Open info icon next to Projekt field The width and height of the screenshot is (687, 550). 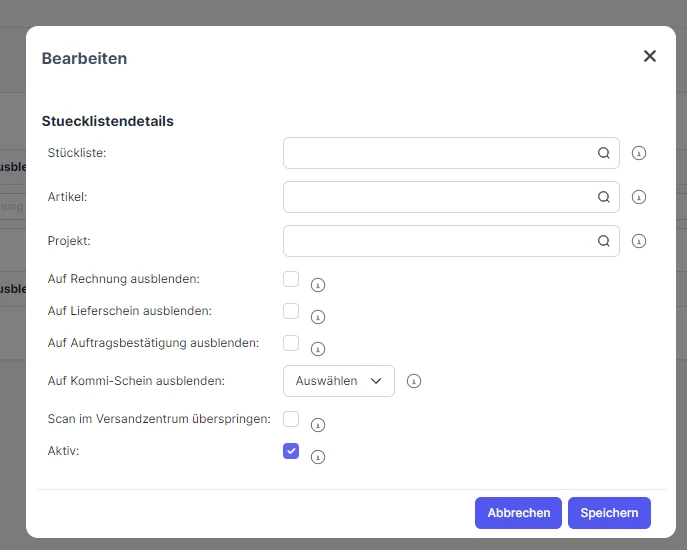point(639,241)
